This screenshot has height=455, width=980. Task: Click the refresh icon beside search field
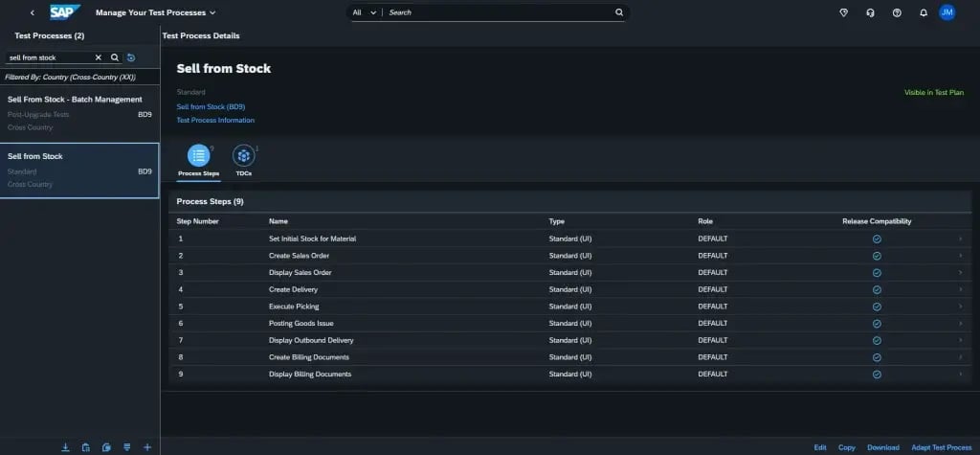[x=131, y=57]
